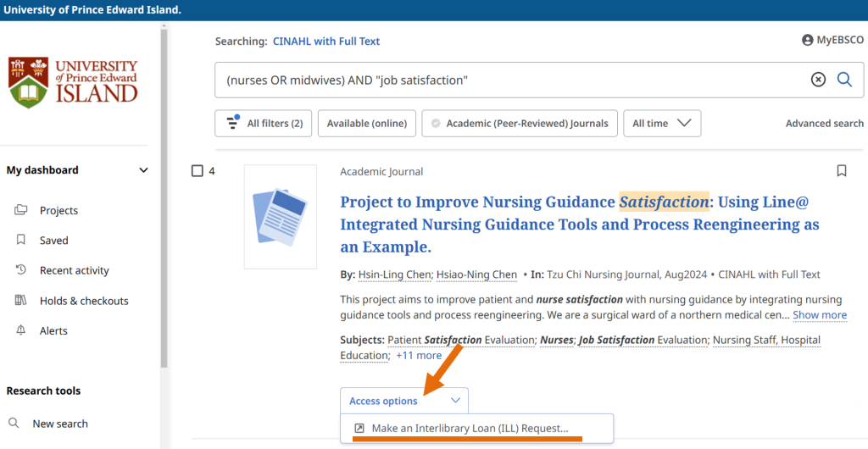
Task: Click the search magnifier icon
Action: coord(844,80)
